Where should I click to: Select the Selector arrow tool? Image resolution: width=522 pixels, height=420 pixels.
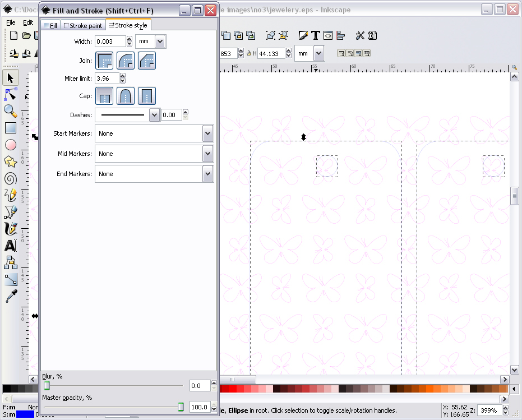click(x=10, y=78)
